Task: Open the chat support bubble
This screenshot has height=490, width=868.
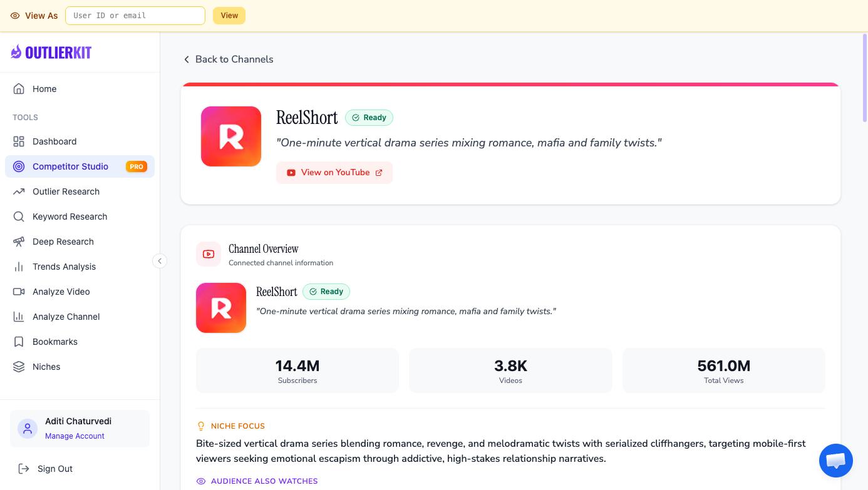Action: (x=836, y=461)
